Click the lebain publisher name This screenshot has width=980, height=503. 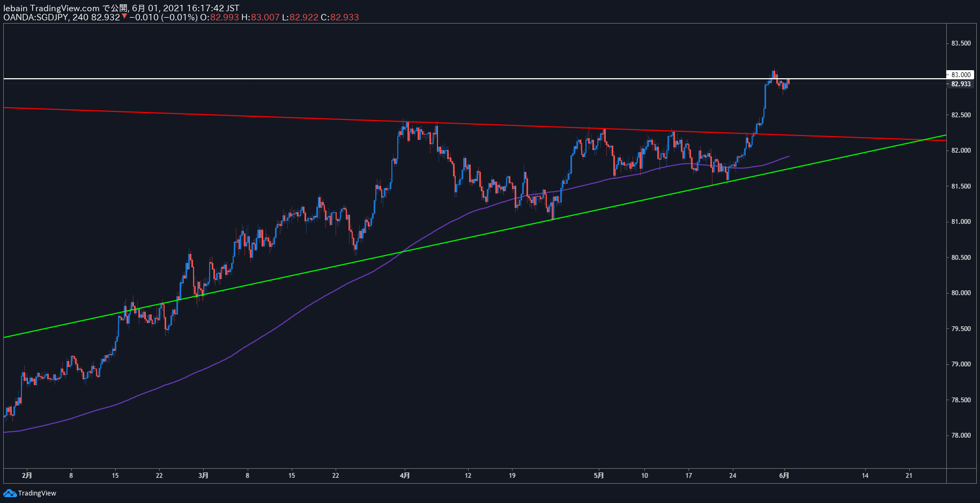(16, 8)
